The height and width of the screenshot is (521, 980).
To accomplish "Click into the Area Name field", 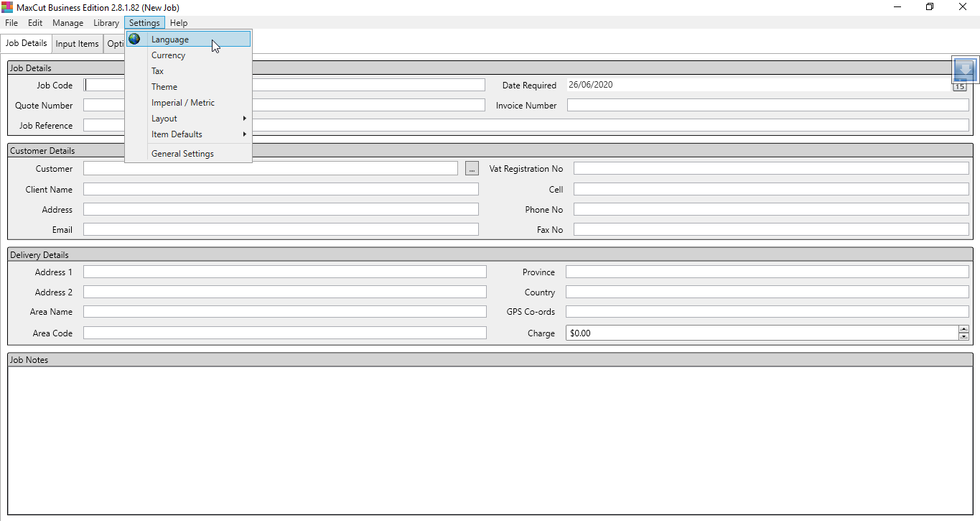I will [285, 311].
